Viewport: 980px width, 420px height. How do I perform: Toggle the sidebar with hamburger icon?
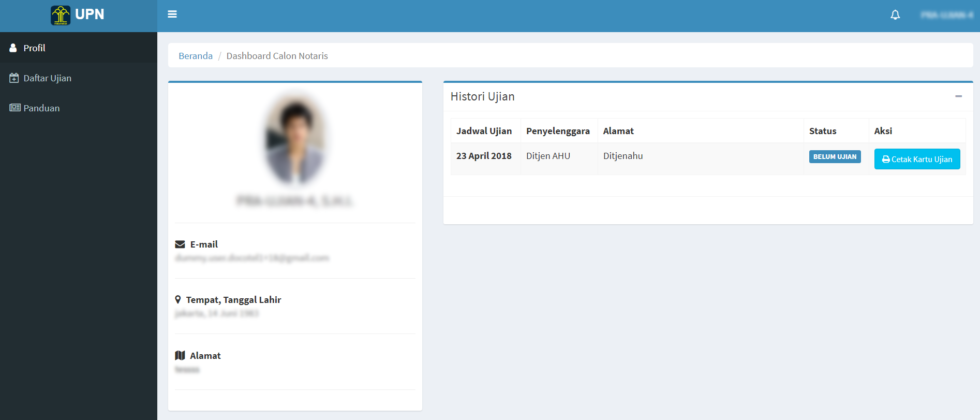click(x=172, y=15)
